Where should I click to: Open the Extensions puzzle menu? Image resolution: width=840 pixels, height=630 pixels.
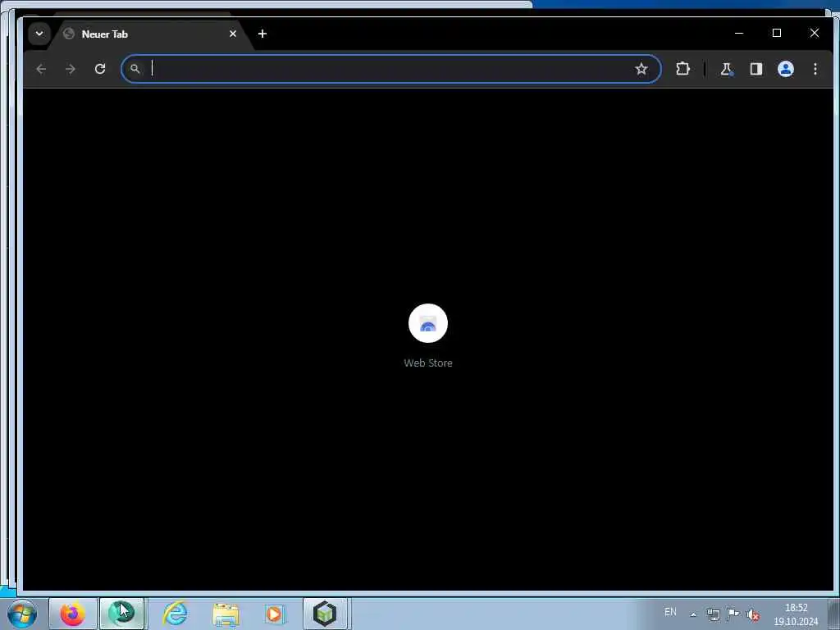682,69
